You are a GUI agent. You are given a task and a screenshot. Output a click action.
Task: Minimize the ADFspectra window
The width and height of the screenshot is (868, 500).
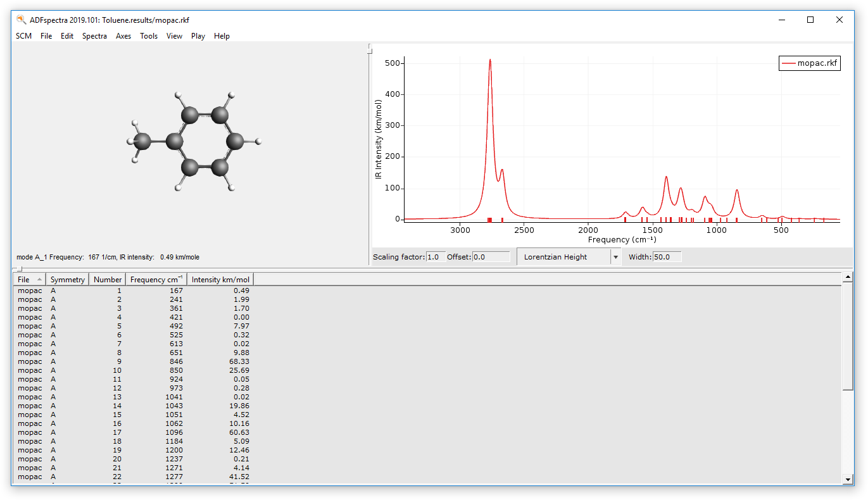tap(781, 20)
